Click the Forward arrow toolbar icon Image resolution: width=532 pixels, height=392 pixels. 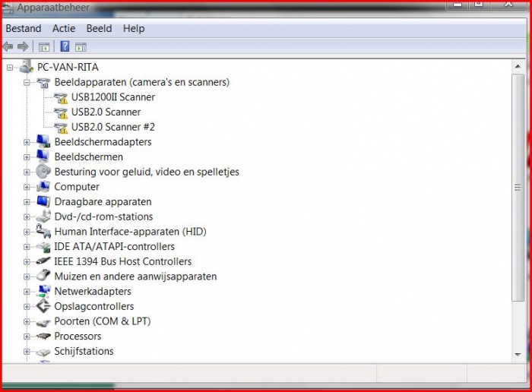point(23,46)
